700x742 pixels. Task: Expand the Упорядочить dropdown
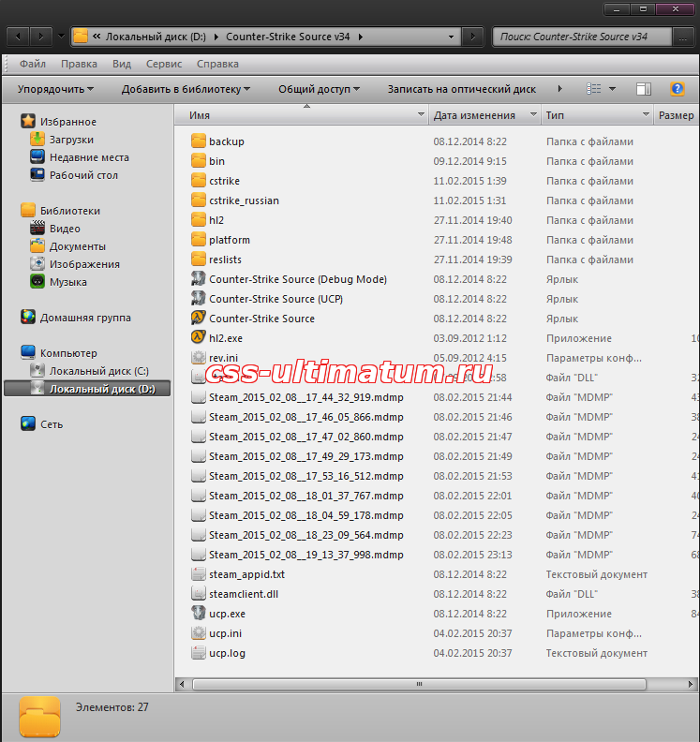pos(56,89)
